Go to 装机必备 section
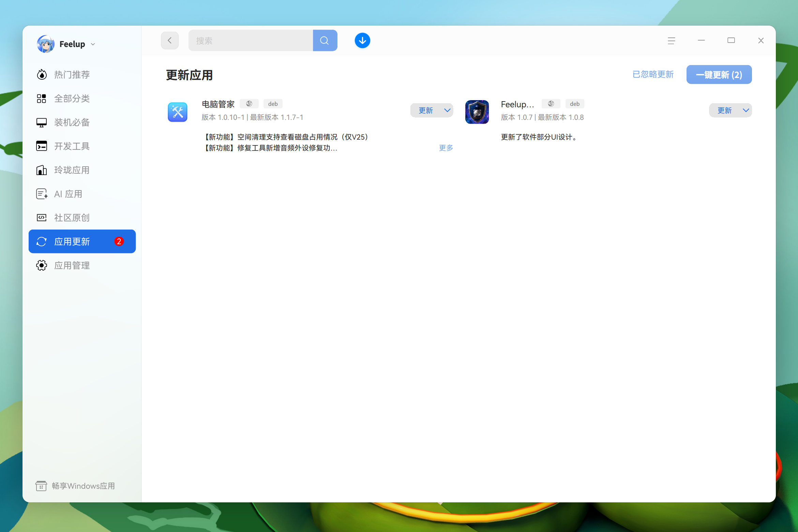Image resolution: width=798 pixels, height=532 pixels. tap(82, 122)
